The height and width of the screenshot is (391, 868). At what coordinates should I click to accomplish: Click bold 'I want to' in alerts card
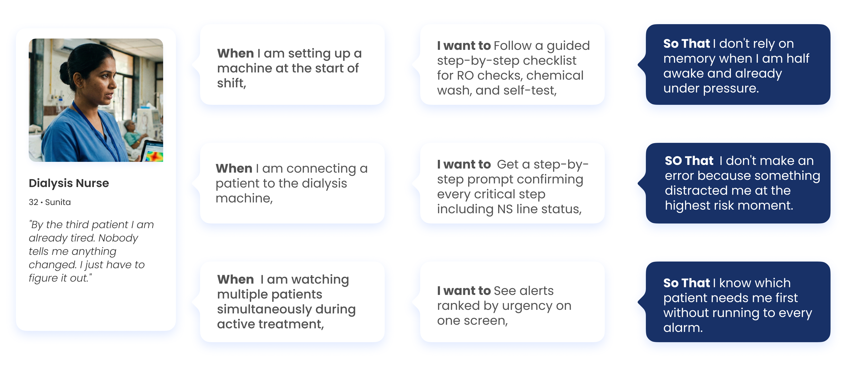pyautogui.click(x=464, y=291)
